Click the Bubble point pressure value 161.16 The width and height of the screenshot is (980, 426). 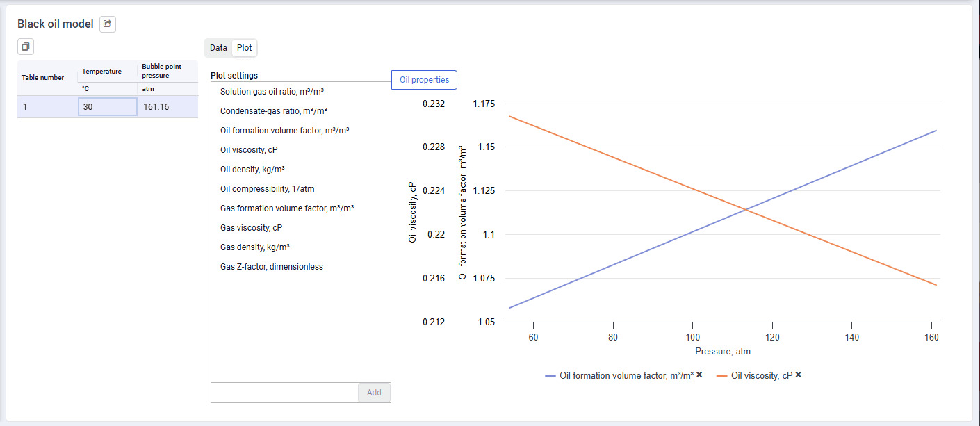tap(168, 107)
